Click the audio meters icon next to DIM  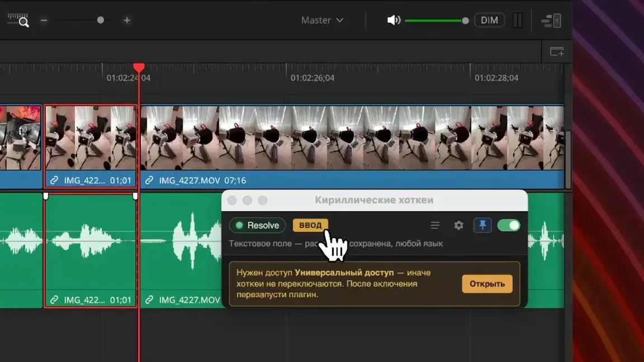(x=518, y=20)
